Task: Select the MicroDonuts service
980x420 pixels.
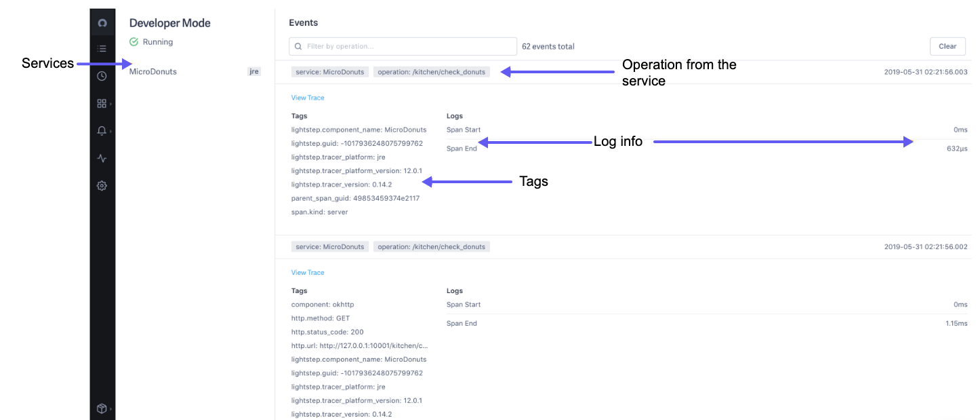Action: click(153, 71)
